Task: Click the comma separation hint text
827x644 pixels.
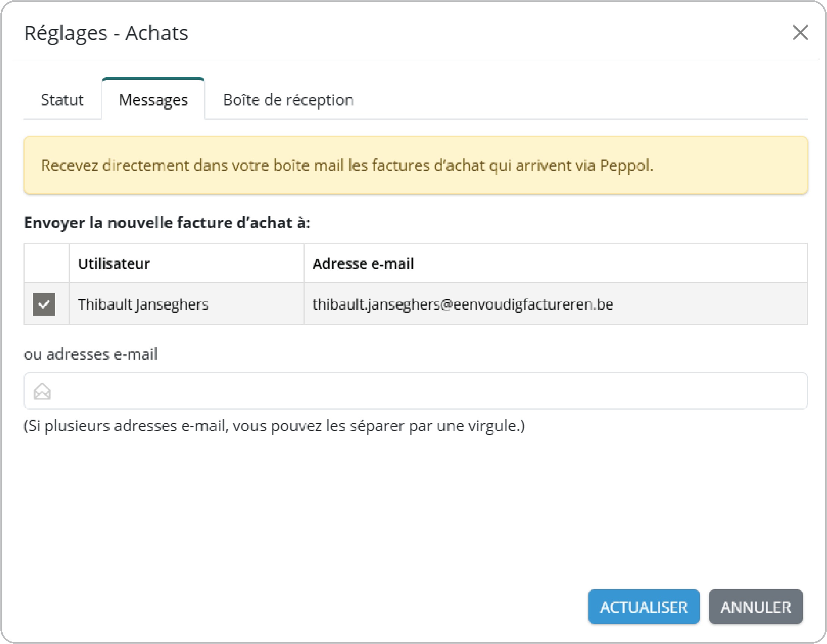Action: click(274, 426)
